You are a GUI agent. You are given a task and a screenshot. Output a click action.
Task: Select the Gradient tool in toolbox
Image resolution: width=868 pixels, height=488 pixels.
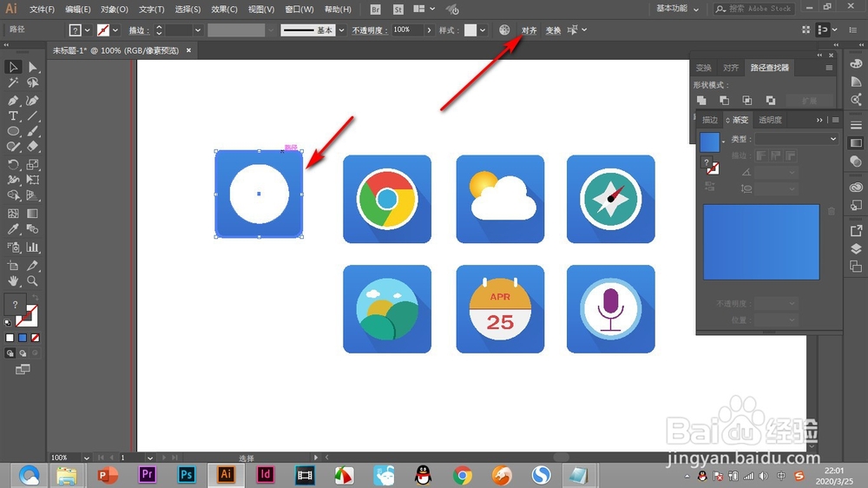33,214
